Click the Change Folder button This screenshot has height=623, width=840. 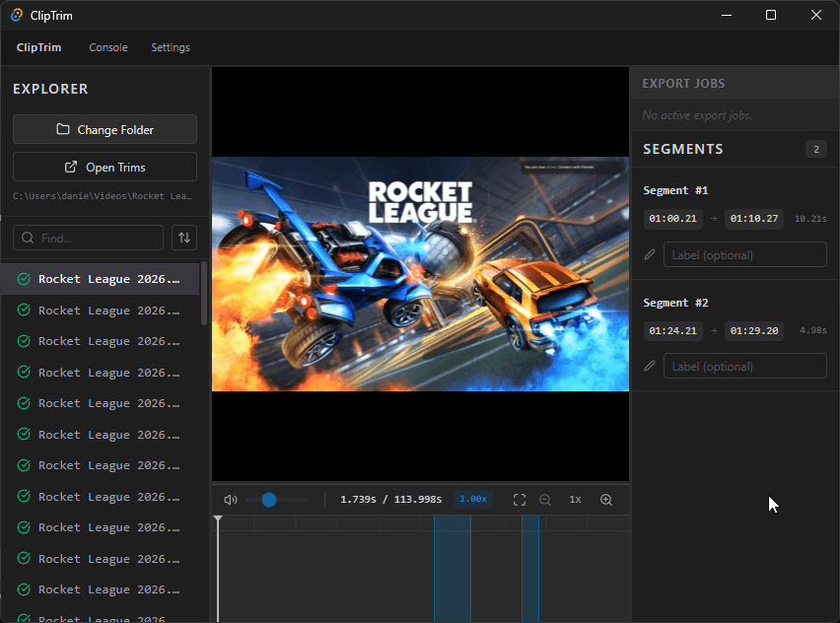[x=105, y=130]
